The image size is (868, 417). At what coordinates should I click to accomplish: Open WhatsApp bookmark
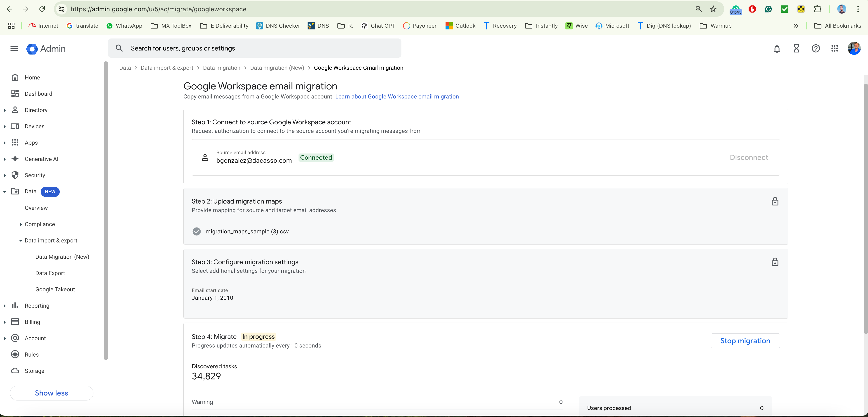point(124,26)
